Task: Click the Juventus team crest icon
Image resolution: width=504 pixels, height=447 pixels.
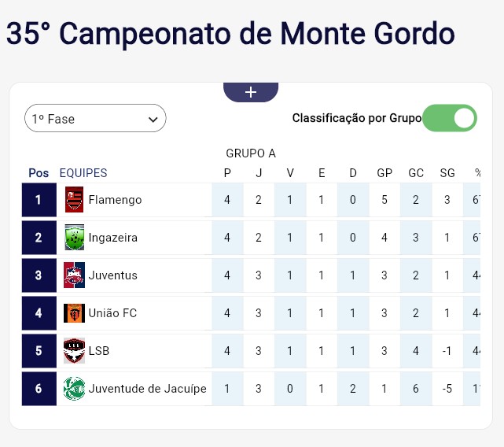Action: coord(74,275)
